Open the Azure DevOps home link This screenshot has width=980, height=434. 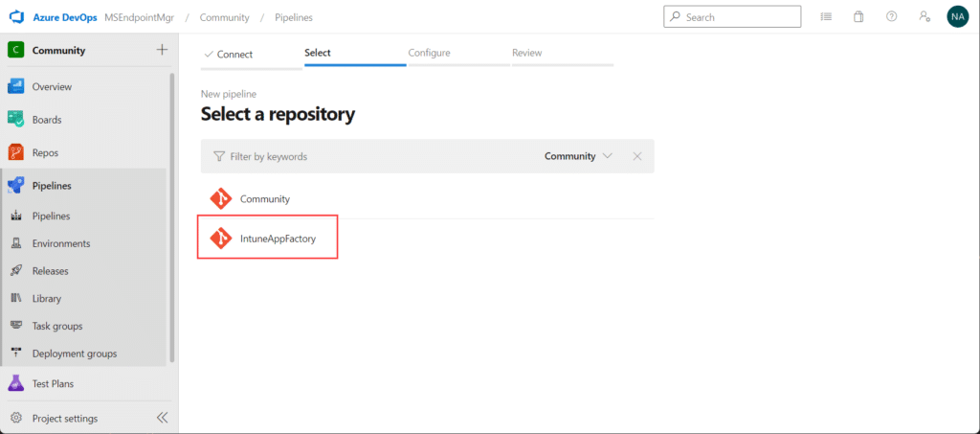(65, 17)
